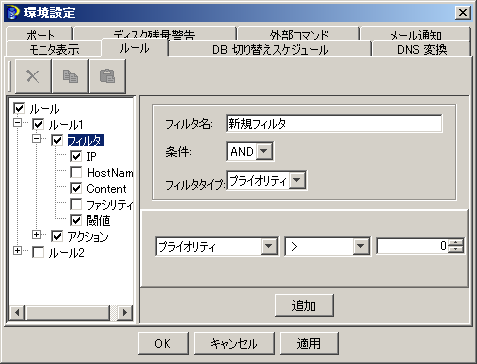The height and width of the screenshot is (364, 477).
Task: Click the フィルタ名 text field
Action: click(334, 124)
